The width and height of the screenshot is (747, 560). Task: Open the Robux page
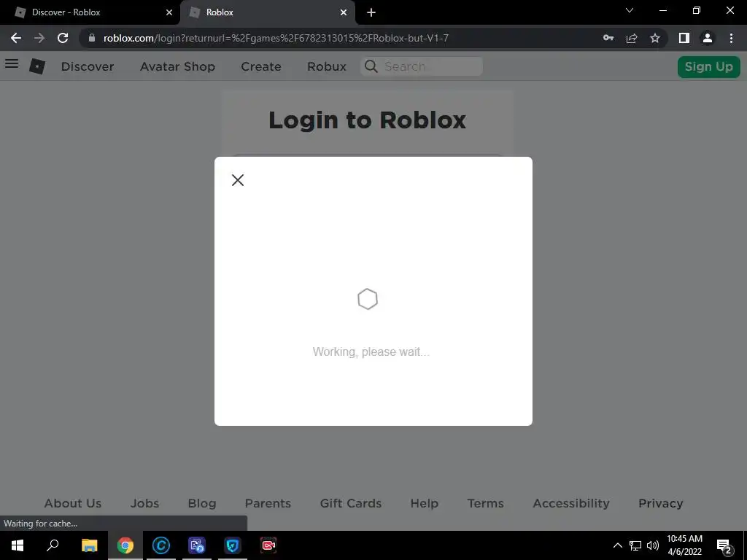tap(327, 66)
